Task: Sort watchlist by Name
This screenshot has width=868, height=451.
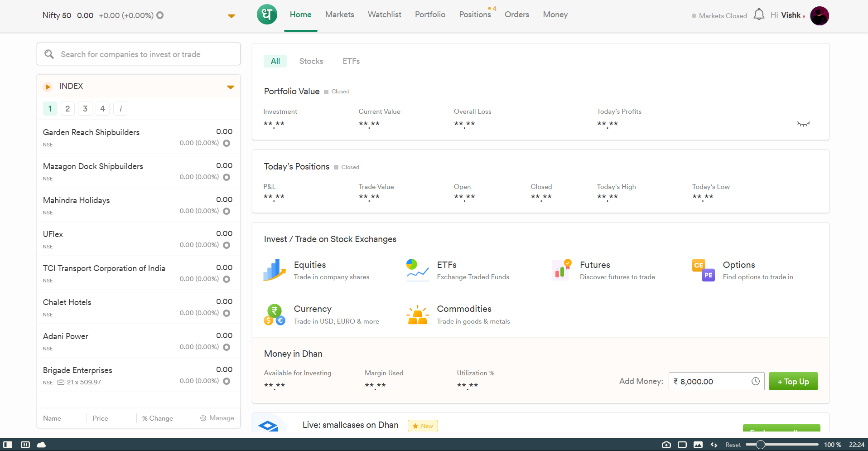Action: click(x=52, y=418)
